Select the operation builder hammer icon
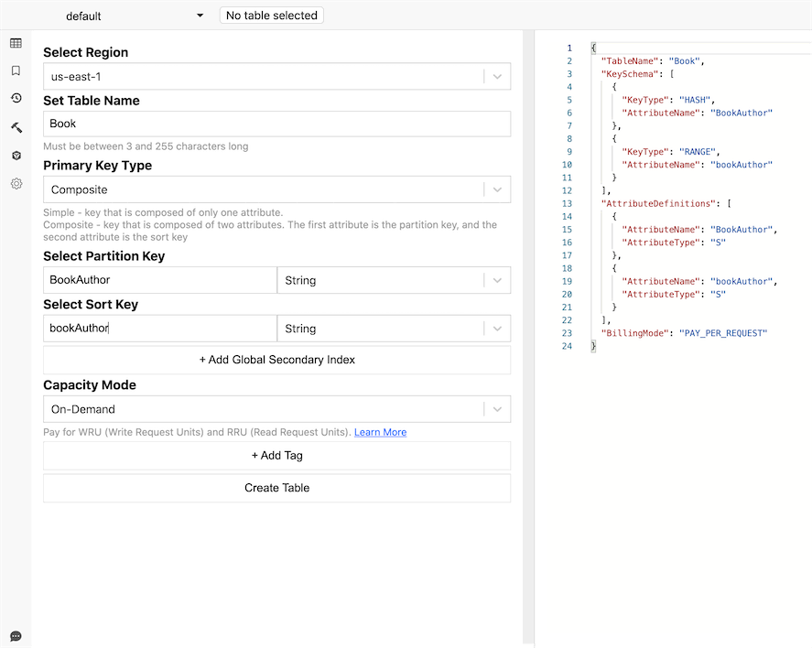This screenshot has height=648, width=812. (x=15, y=127)
